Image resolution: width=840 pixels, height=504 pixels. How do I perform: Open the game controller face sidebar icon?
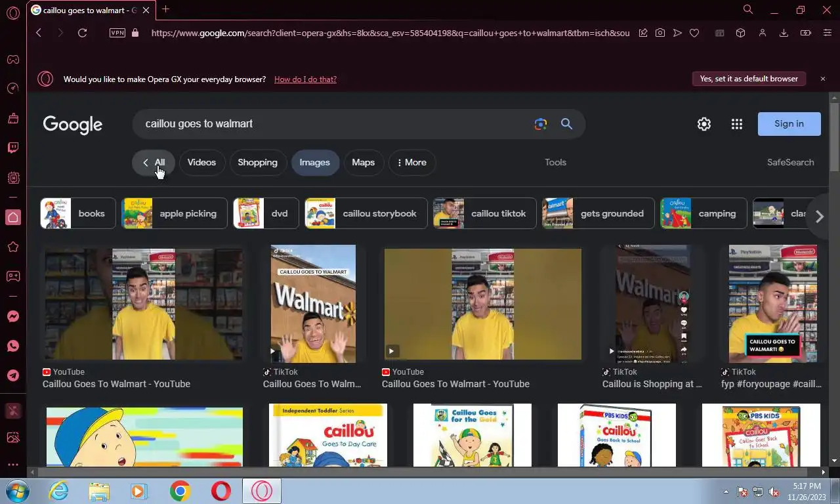click(12, 276)
